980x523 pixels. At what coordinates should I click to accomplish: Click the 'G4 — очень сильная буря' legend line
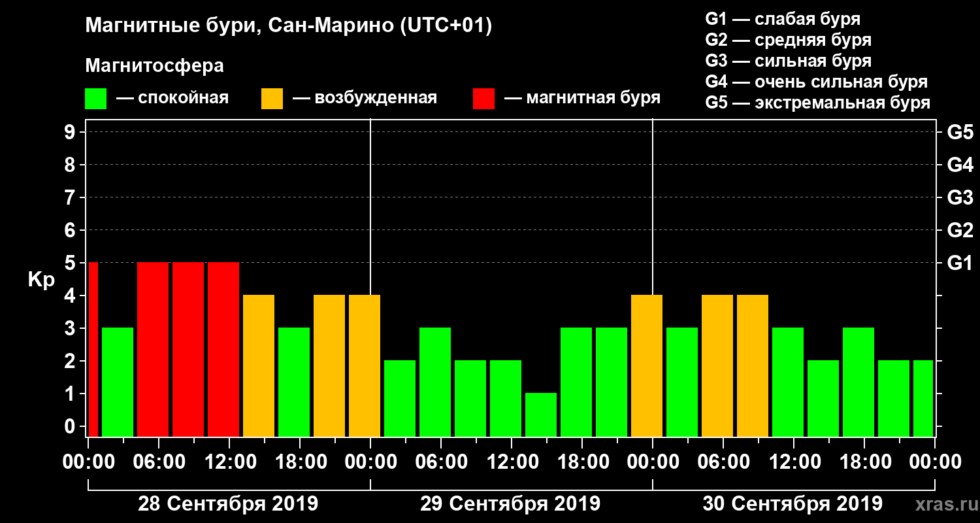click(816, 82)
